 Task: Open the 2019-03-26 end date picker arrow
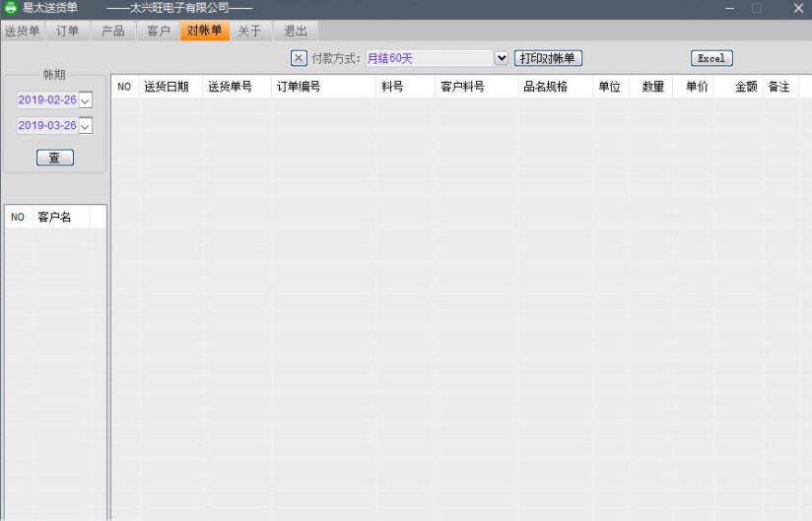[86, 125]
